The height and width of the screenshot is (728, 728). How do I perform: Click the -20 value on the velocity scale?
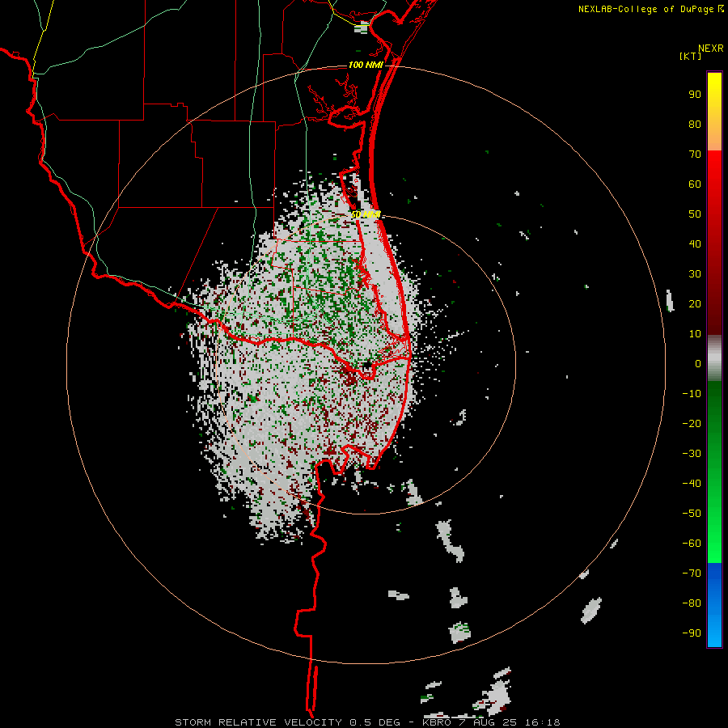coord(692,423)
